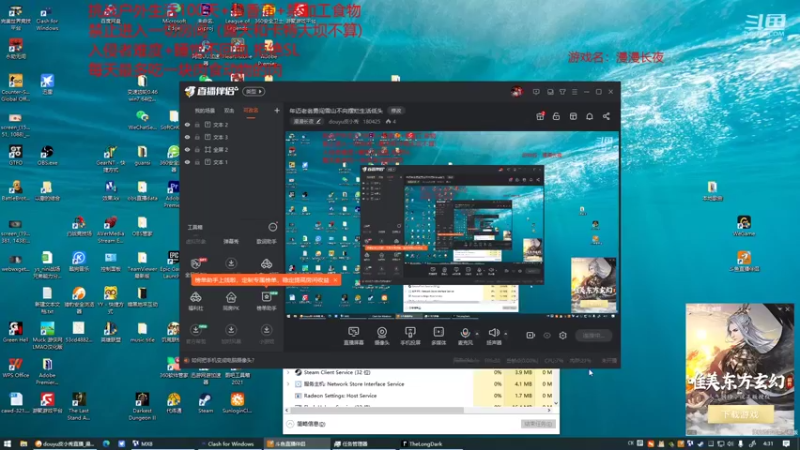
Task: Click 修改 to edit stream title
Action: click(396, 111)
